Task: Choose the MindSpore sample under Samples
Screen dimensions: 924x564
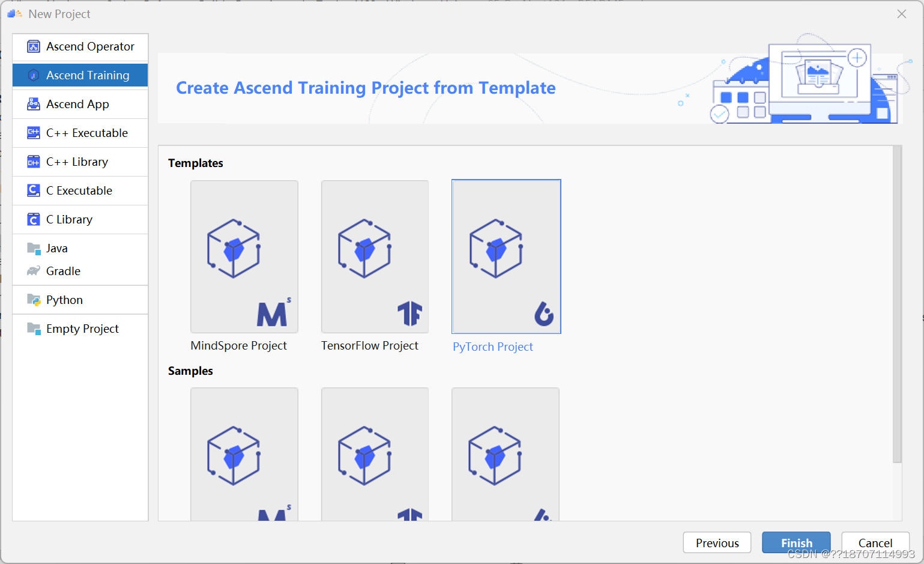Action: click(x=244, y=454)
